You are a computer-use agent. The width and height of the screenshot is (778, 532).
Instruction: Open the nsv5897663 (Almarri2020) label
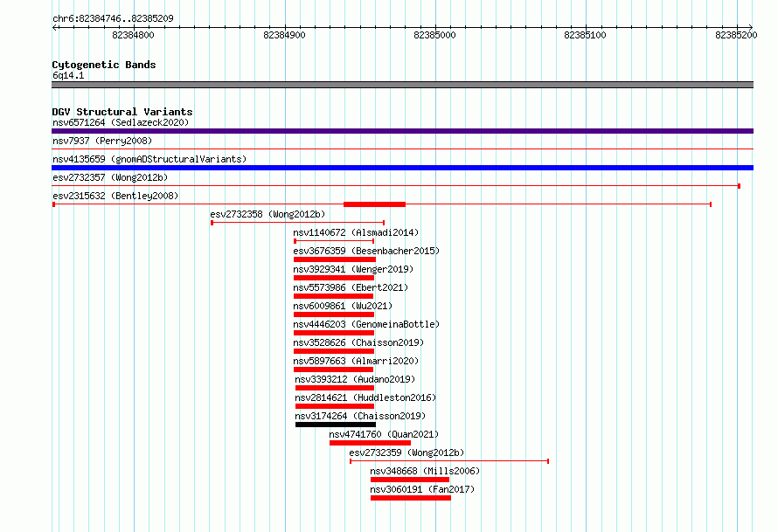pos(356,361)
